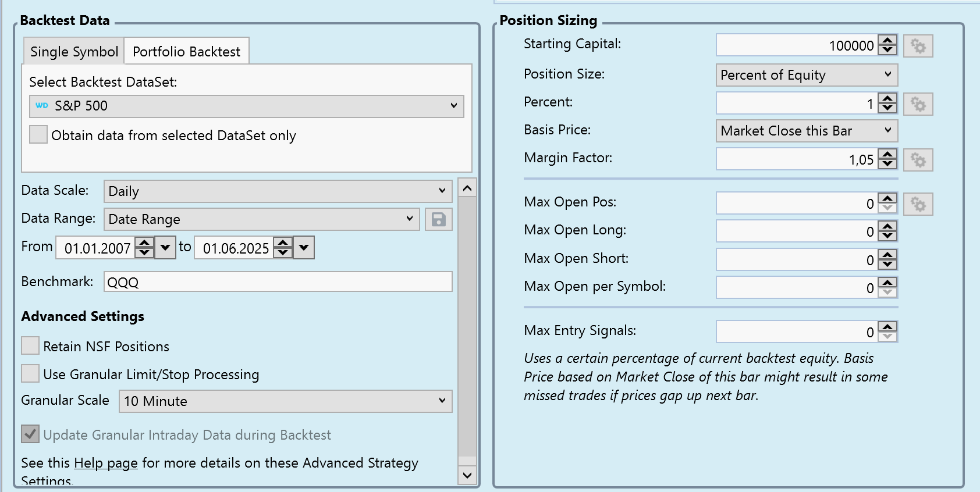Viewport: 980px width, 492px height.
Task: Click into the Benchmark QQQ text field
Action: coord(278,282)
